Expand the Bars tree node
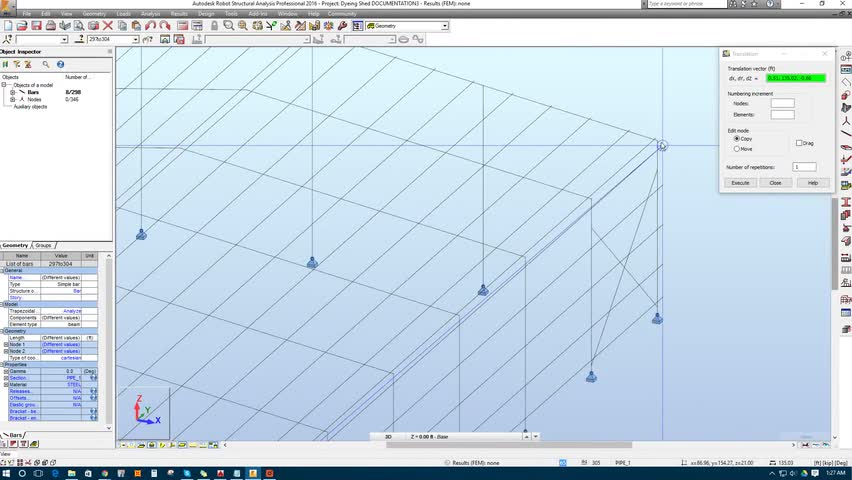The height and width of the screenshot is (480, 852). pyautogui.click(x=12, y=92)
